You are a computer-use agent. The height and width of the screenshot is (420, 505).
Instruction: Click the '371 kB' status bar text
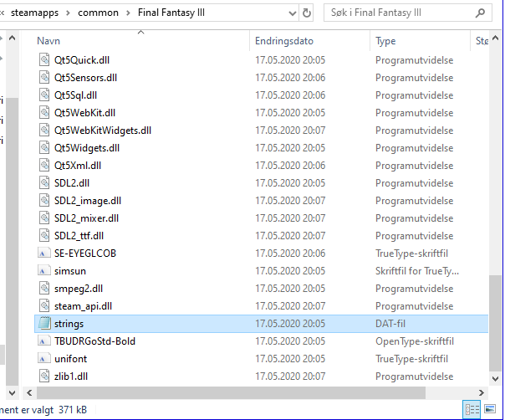click(x=73, y=410)
